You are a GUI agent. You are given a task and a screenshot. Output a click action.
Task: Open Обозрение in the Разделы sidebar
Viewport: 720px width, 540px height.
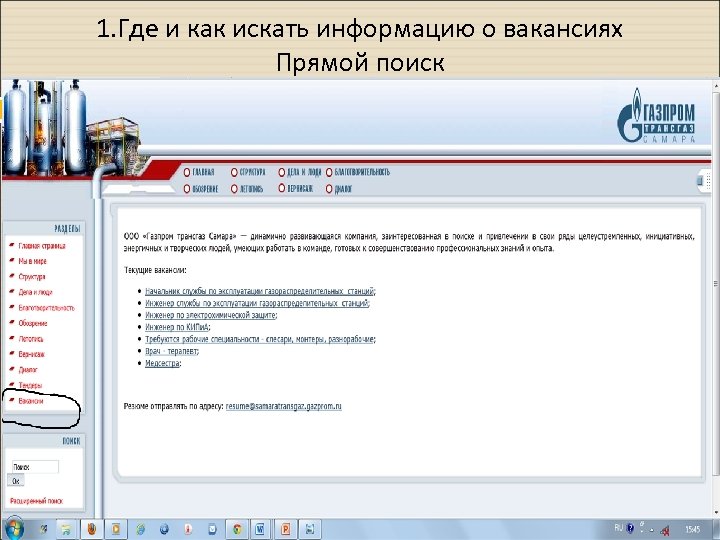pyautogui.click(x=33, y=323)
